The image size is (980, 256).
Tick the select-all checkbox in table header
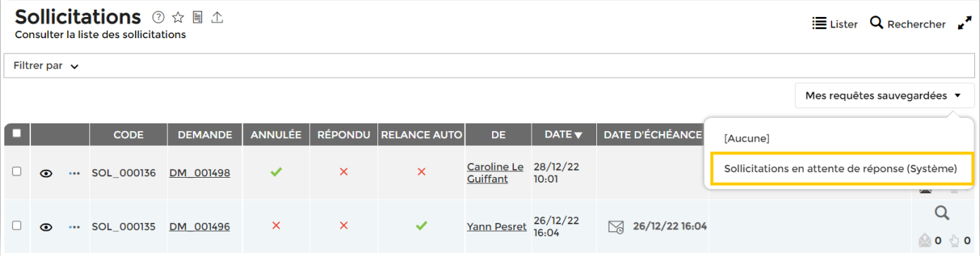click(17, 133)
